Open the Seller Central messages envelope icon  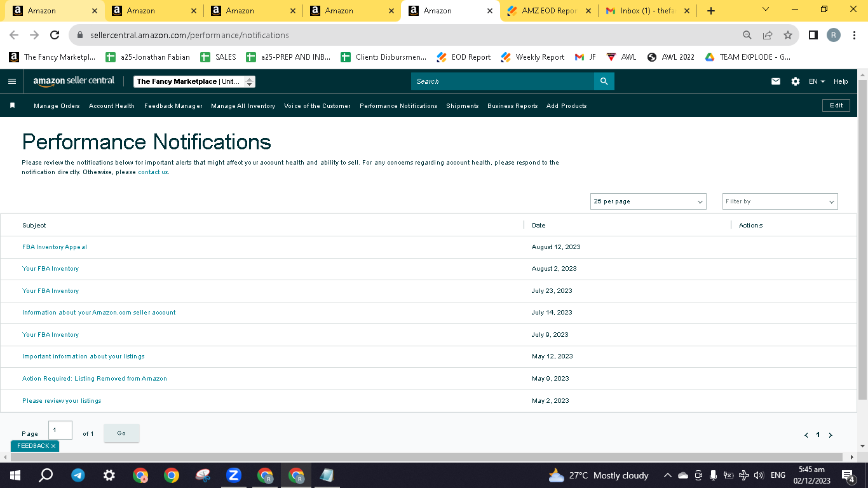[x=776, y=81]
